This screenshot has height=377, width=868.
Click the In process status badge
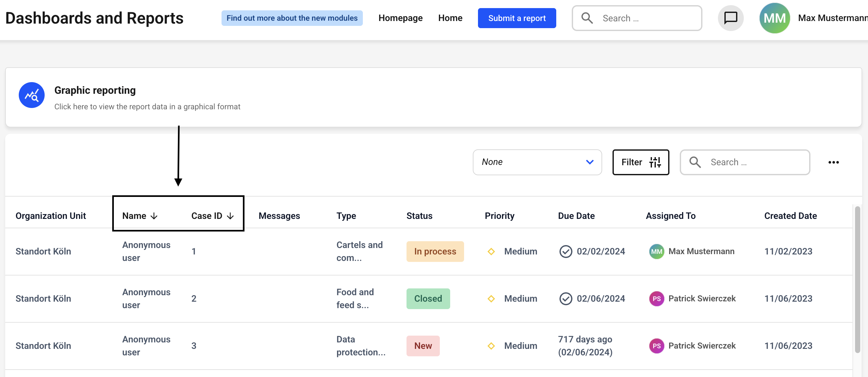point(435,251)
